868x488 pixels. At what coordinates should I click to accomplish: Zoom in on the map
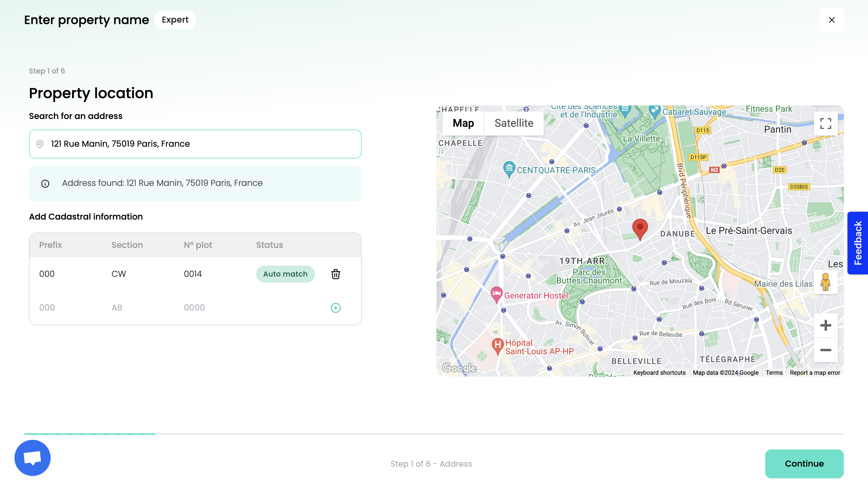click(825, 325)
